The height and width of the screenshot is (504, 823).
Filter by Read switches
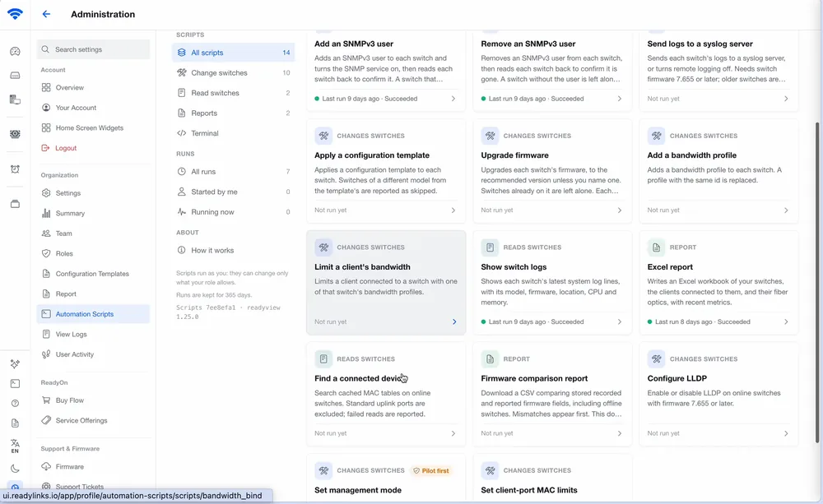click(x=233, y=93)
